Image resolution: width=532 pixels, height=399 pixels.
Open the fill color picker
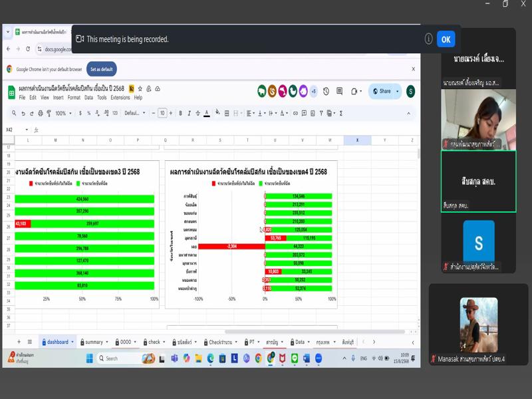click(x=217, y=112)
